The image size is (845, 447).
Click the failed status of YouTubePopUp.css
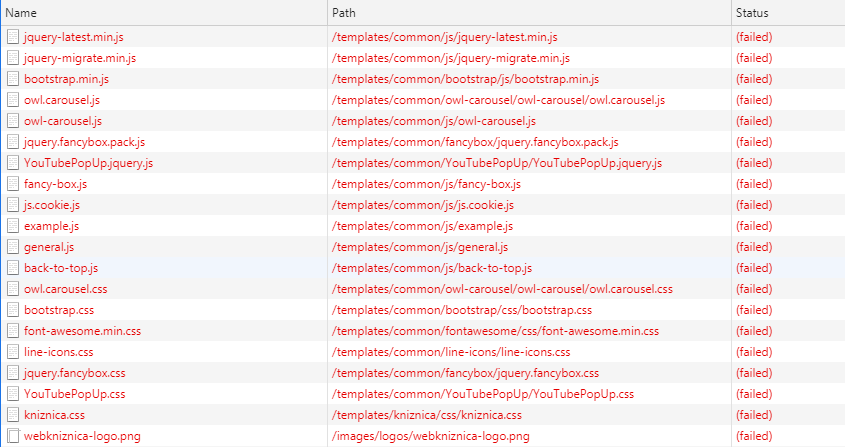[x=754, y=394]
